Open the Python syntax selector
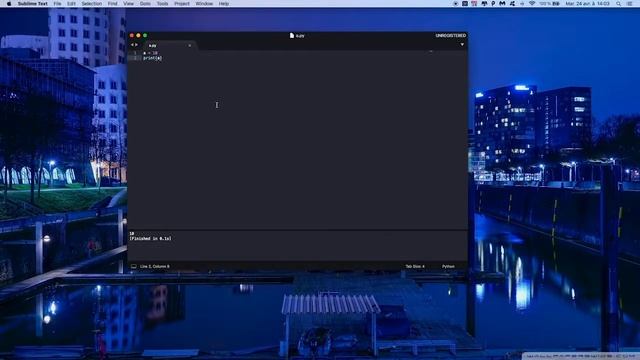The width and height of the screenshot is (640, 360). point(448,266)
